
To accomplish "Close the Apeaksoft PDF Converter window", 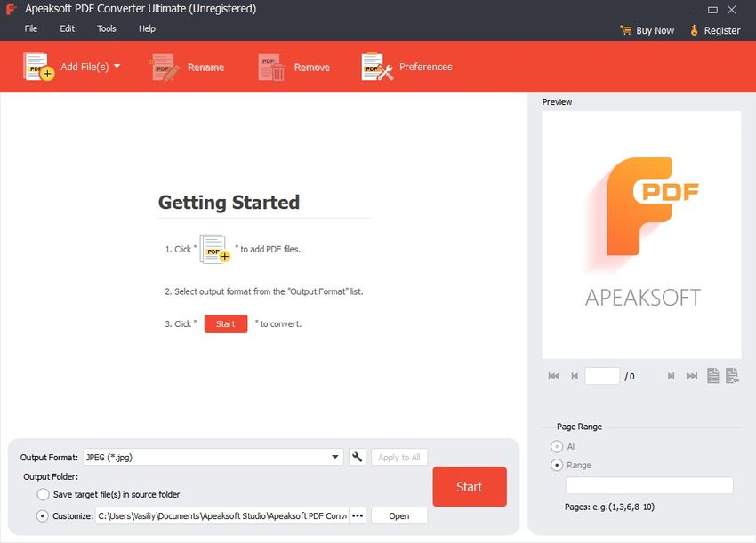I will pos(732,10).
